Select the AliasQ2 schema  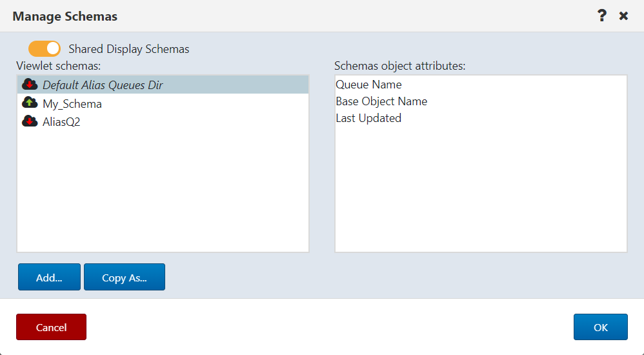point(163,121)
